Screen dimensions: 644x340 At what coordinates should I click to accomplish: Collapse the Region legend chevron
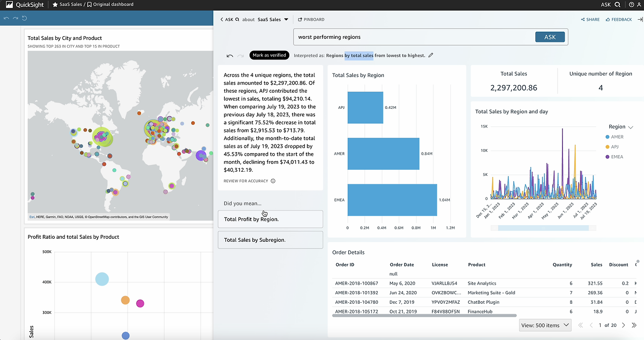click(x=630, y=127)
